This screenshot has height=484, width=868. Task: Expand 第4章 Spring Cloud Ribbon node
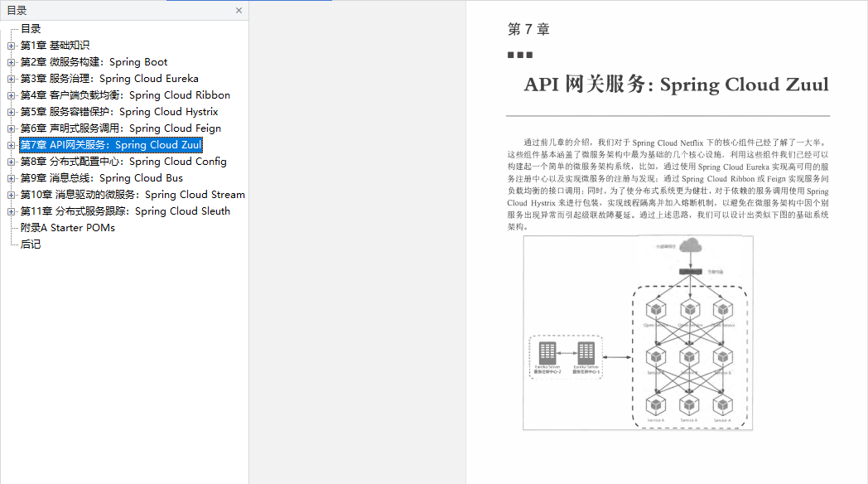click(x=11, y=96)
